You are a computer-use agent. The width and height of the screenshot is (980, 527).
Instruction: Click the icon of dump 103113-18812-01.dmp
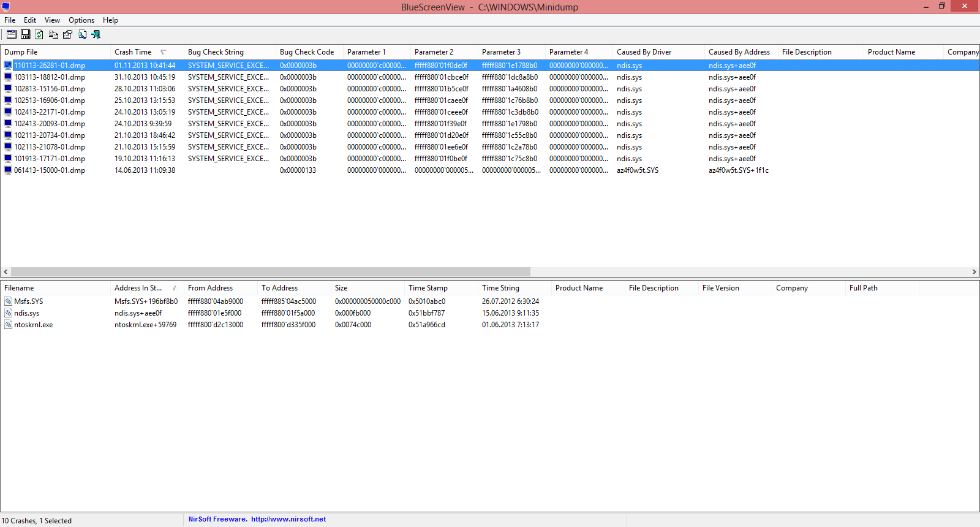click(x=8, y=77)
